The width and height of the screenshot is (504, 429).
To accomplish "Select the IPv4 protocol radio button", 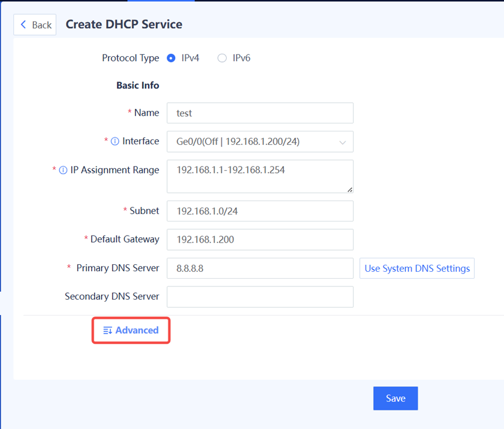I will click(171, 58).
